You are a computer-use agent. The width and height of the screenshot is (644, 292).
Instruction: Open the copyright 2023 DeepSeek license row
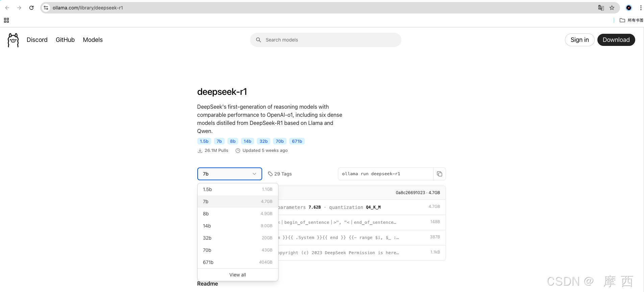coord(362,253)
